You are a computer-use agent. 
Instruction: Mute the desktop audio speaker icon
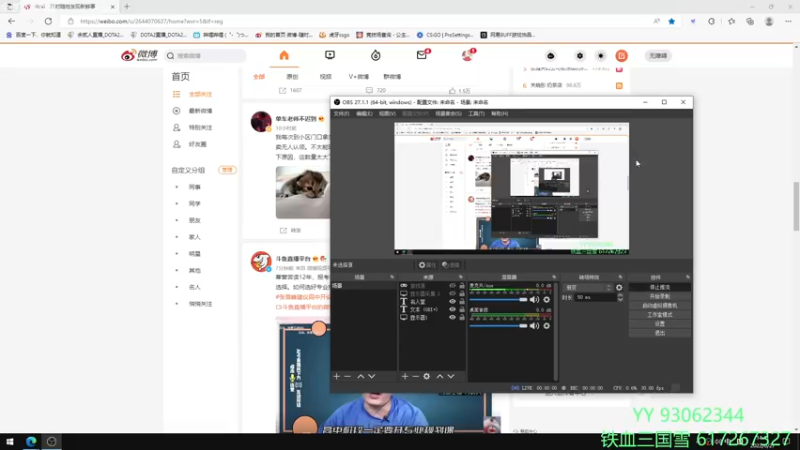(534, 326)
